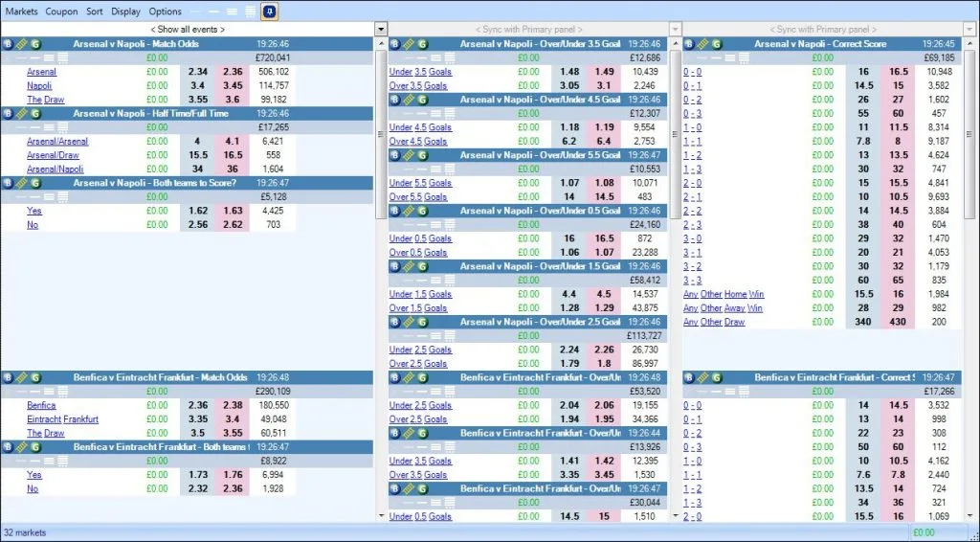Click the G icon on Arsenal Over/Under 5.5 Goals header
The height and width of the screenshot is (542, 980).
[422, 155]
